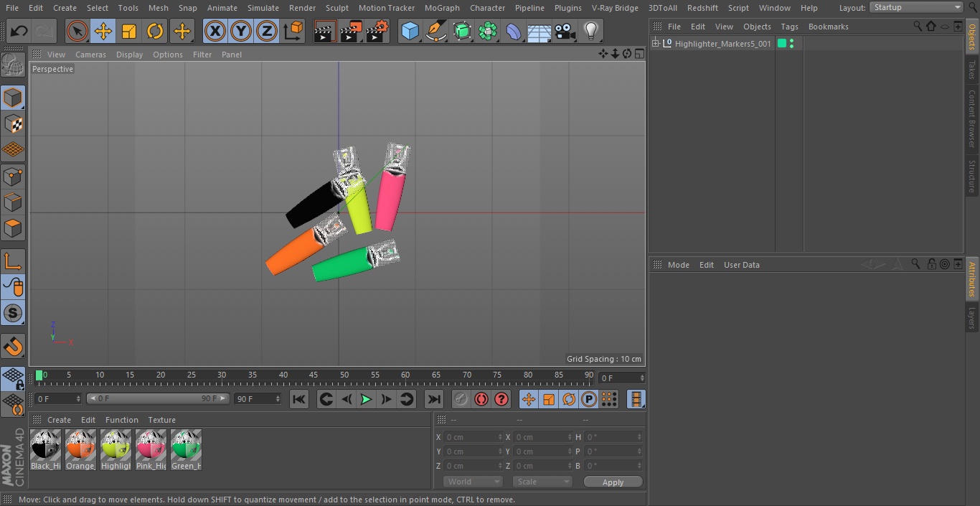This screenshot has width=980, height=506.
Task: Click frame 45 on the timeline ruler
Action: (314, 375)
